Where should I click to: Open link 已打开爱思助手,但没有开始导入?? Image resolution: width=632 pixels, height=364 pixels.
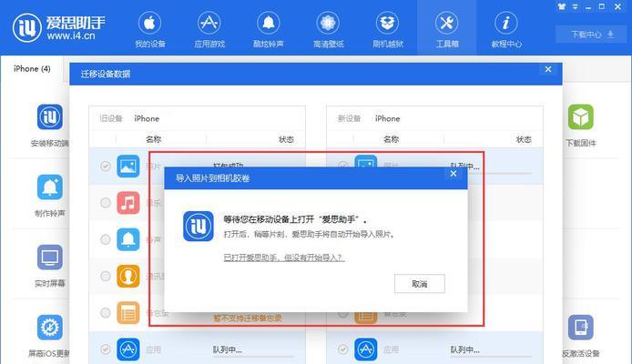pos(284,258)
